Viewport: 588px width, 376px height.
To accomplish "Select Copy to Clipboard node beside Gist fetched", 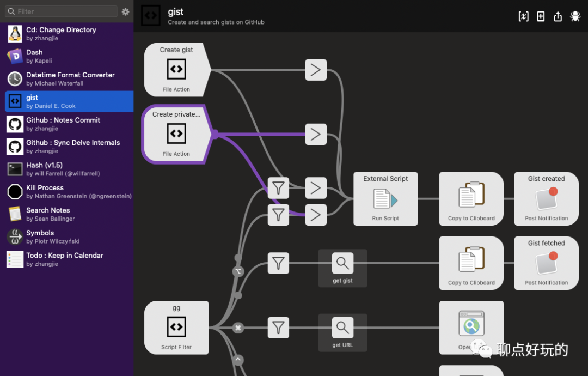I will click(x=471, y=263).
